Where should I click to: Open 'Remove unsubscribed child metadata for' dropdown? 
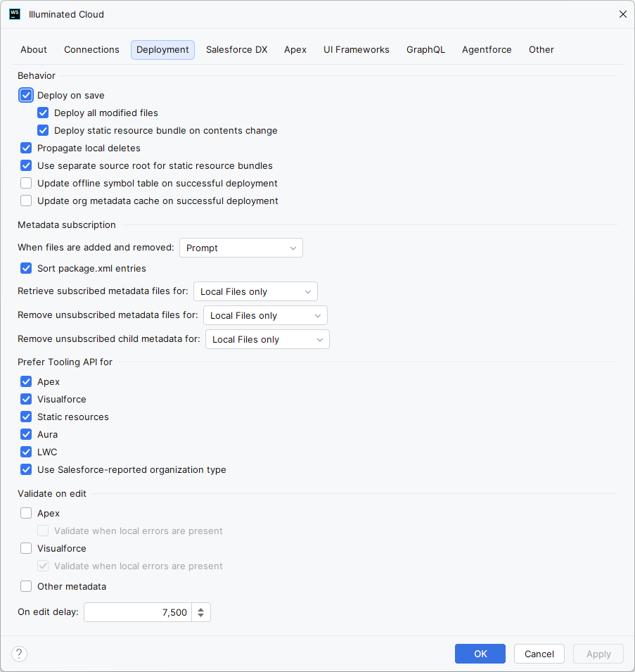(x=267, y=339)
